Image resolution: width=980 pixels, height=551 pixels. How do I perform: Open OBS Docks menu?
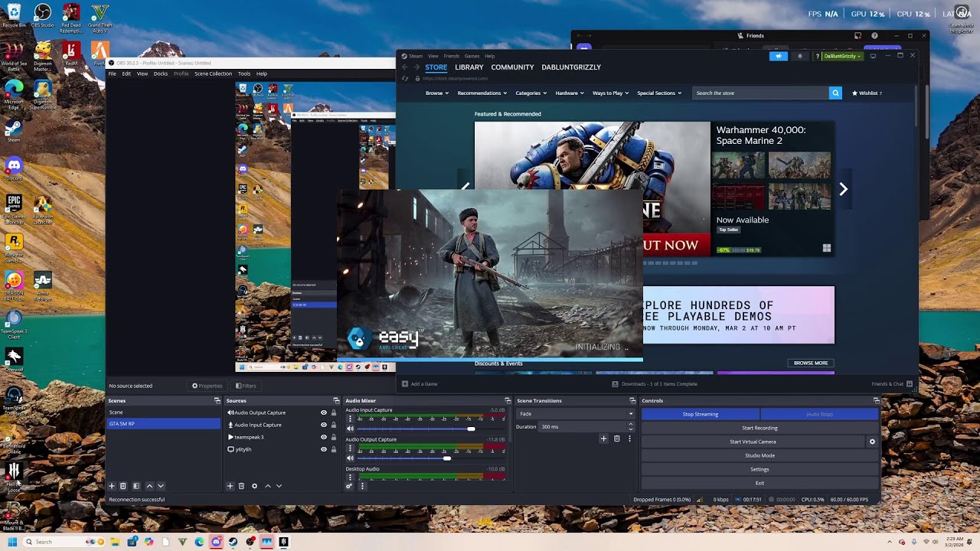161,73
